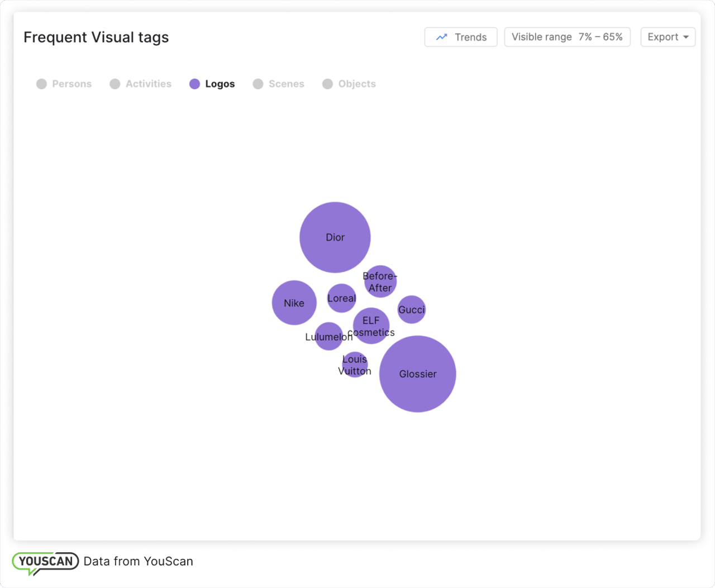This screenshot has height=588, width=715.
Task: Open the Visible range selector
Action: [x=567, y=37]
